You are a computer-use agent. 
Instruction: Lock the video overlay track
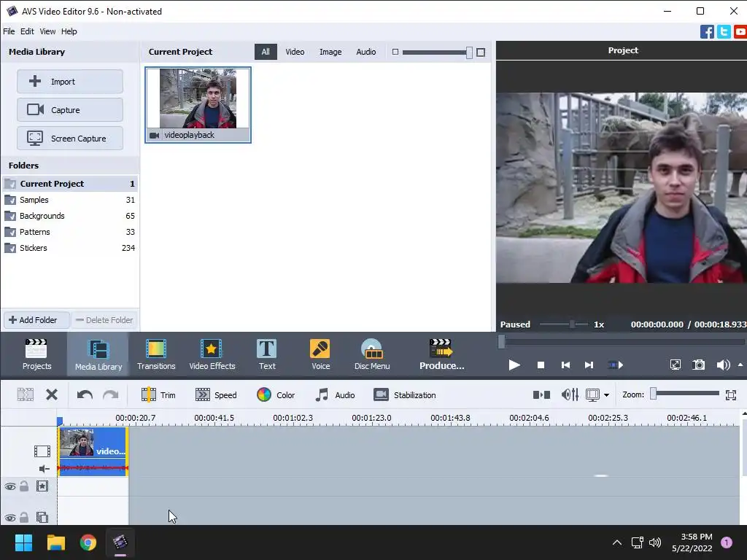click(x=24, y=517)
